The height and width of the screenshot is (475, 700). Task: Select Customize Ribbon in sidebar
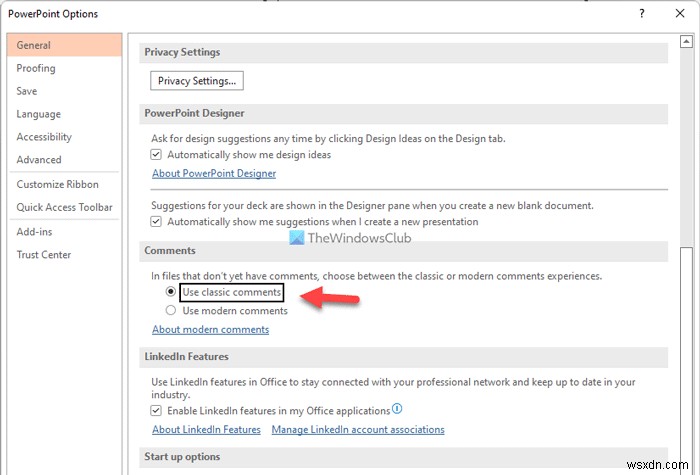point(57,184)
